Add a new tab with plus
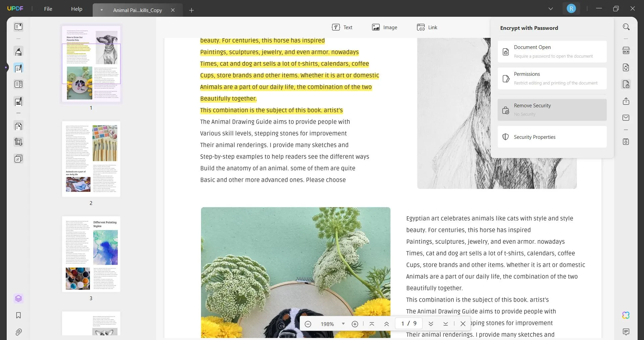The height and width of the screenshot is (340, 644). click(x=192, y=10)
